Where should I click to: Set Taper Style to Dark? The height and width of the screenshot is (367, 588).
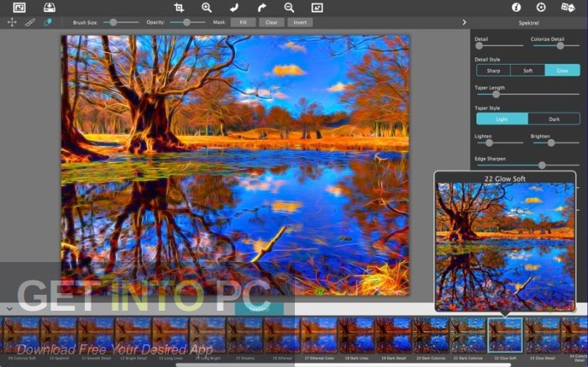[x=554, y=119]
